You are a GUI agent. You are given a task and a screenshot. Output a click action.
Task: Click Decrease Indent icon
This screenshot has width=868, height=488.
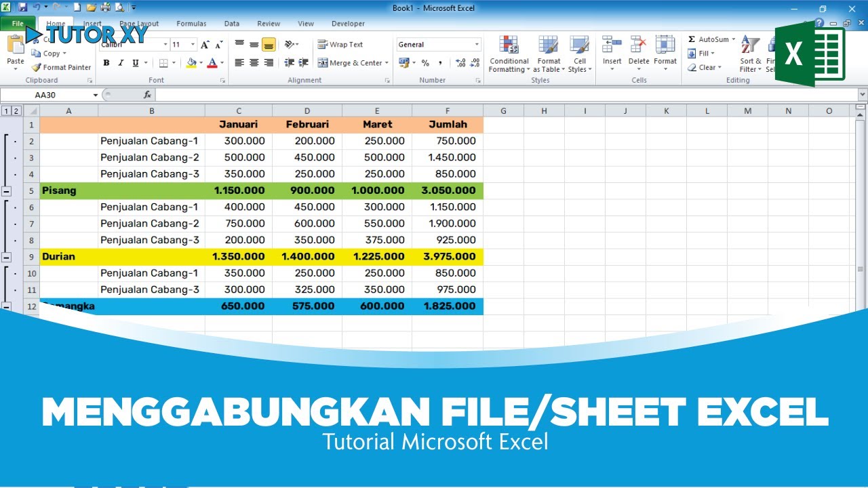click(x=290, y=63)
